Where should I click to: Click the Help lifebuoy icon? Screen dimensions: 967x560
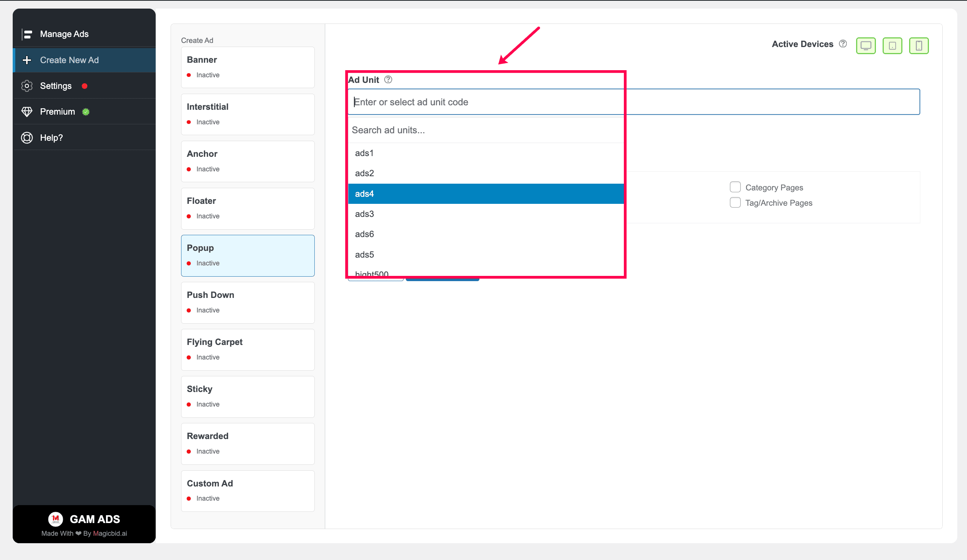[x=27, y=138]
